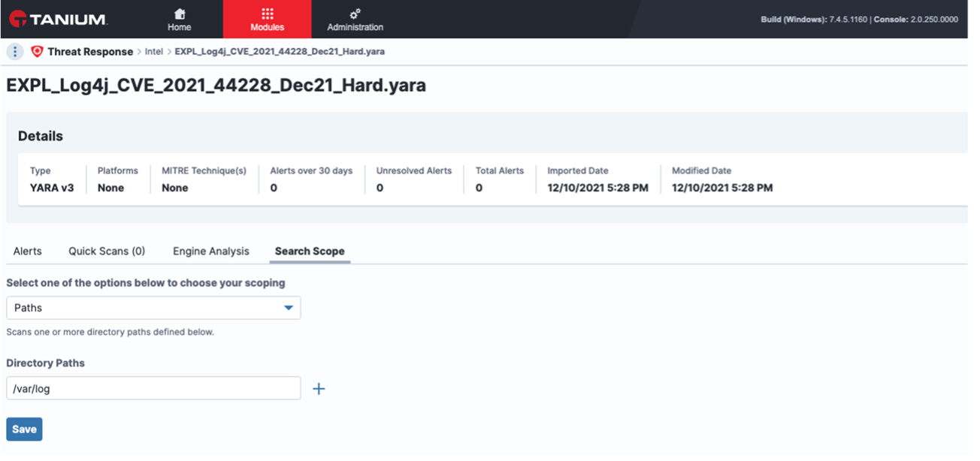Image resolution: width=980 pixels, height=461 pixels.
Task: Click the Unresolved Alerts count in Details
Action: (x=380, y=188)
